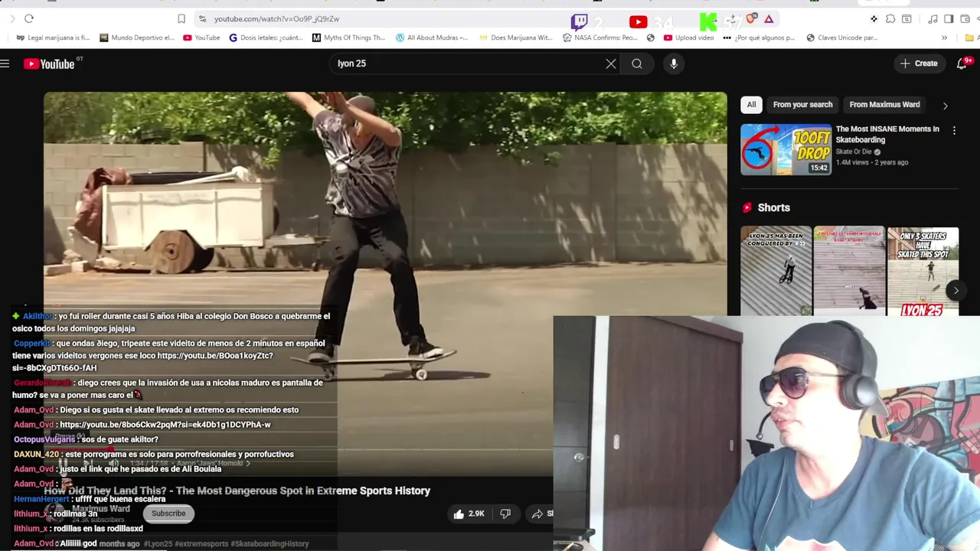
Task: Click the Twitch icon in overlay bar
Action: tap(580, 22)
